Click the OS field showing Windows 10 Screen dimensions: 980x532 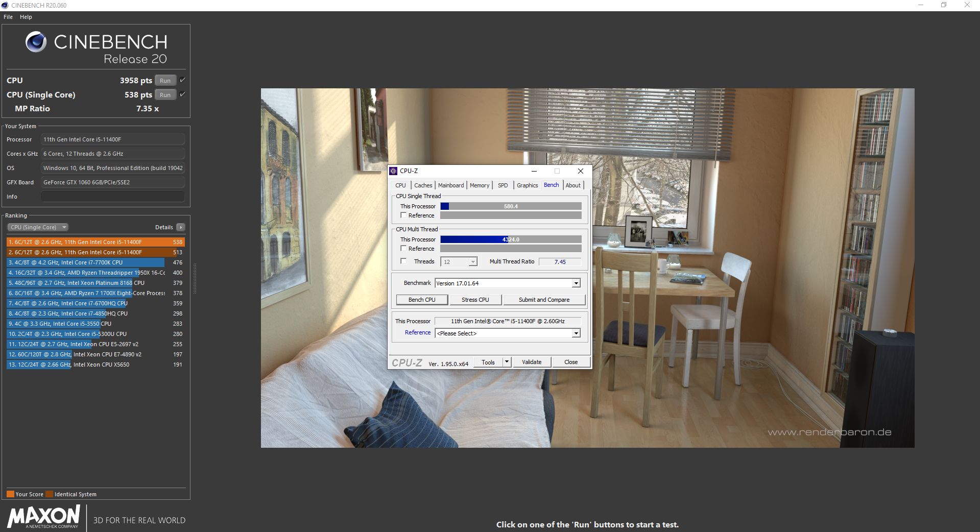(x=113, y=168)
